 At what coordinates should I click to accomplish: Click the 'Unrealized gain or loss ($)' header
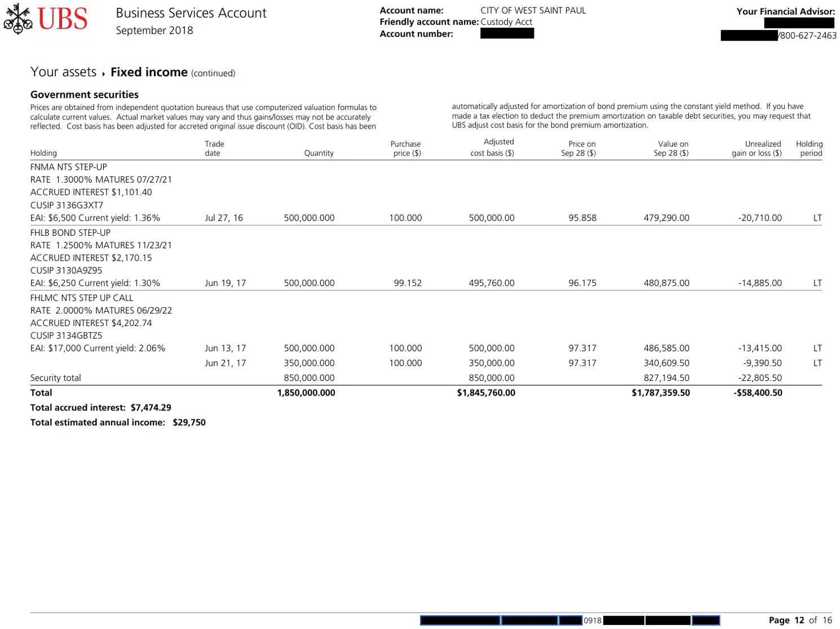point(757,148)
